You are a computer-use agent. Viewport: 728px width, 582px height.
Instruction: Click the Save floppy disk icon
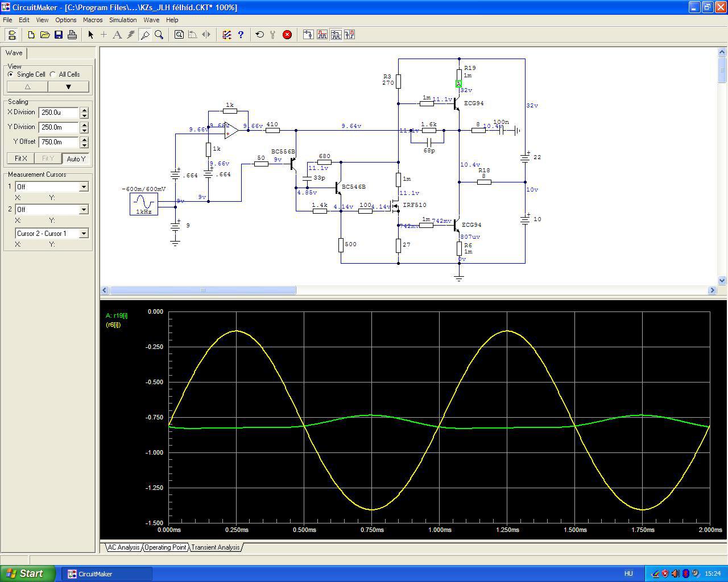tap(59, 35)
